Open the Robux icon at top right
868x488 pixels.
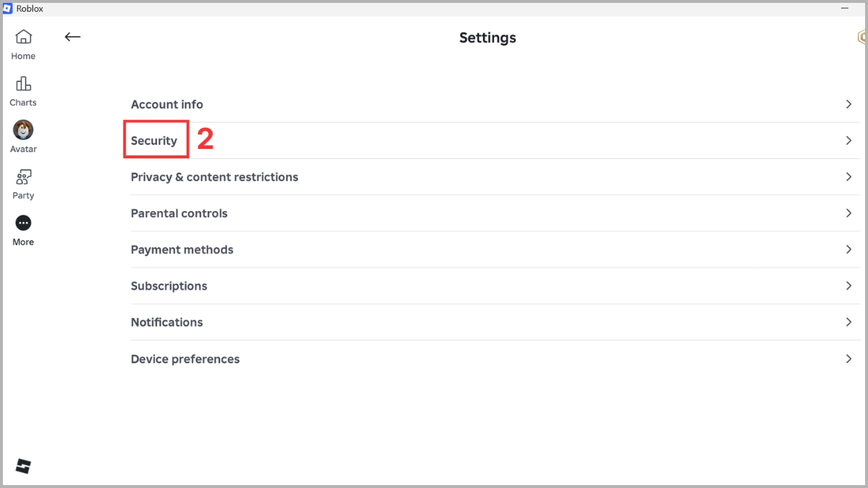point(861,37)
